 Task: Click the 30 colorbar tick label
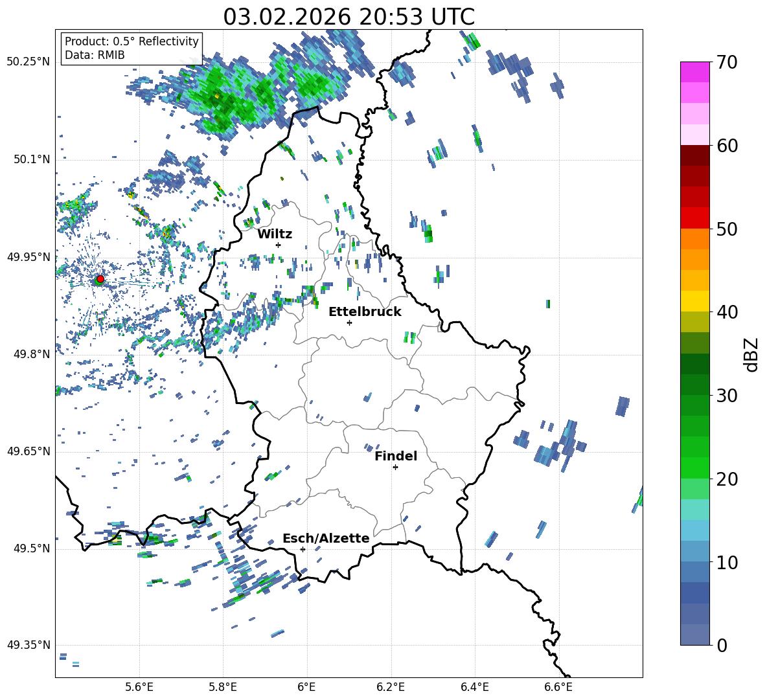coord(726,396)
